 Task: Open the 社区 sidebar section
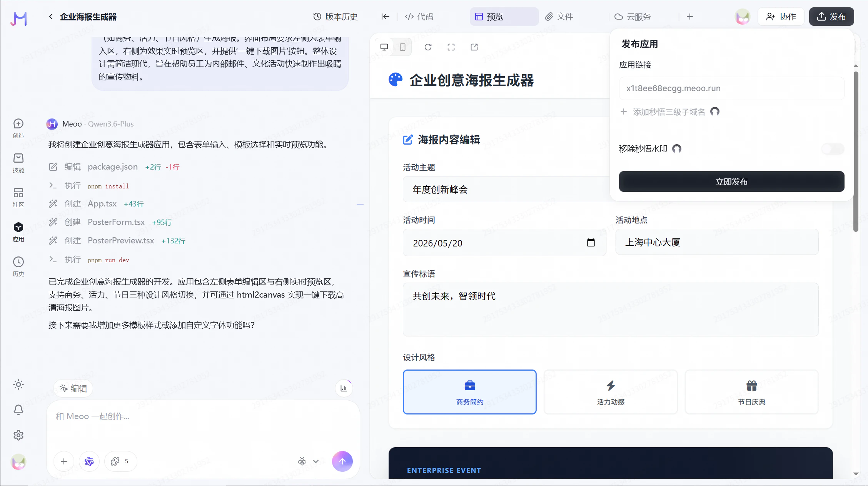coord(18,197)
